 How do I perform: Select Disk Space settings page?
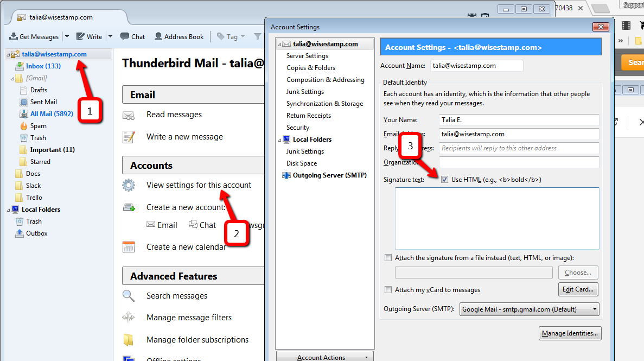[302, 163]
